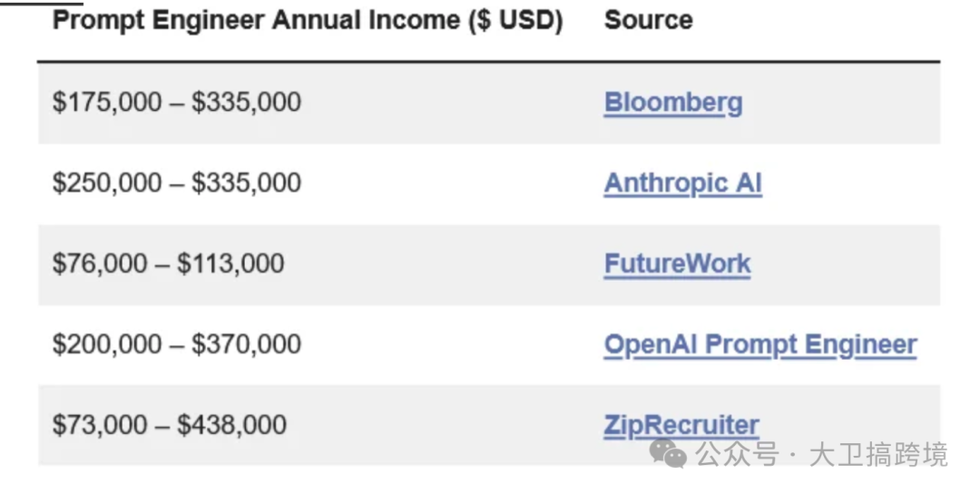
Task: Click the $73,000 lower salary figure
Action: (100, 425)
